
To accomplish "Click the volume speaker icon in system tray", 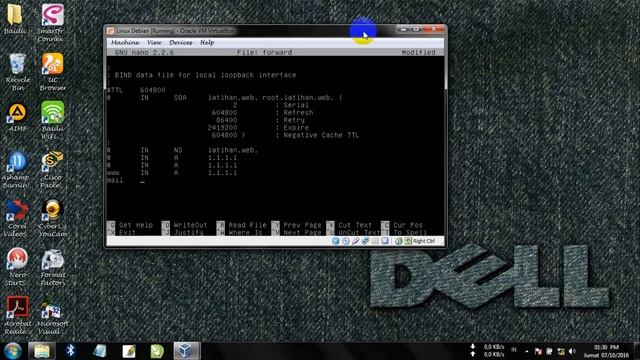I will 572,351.
